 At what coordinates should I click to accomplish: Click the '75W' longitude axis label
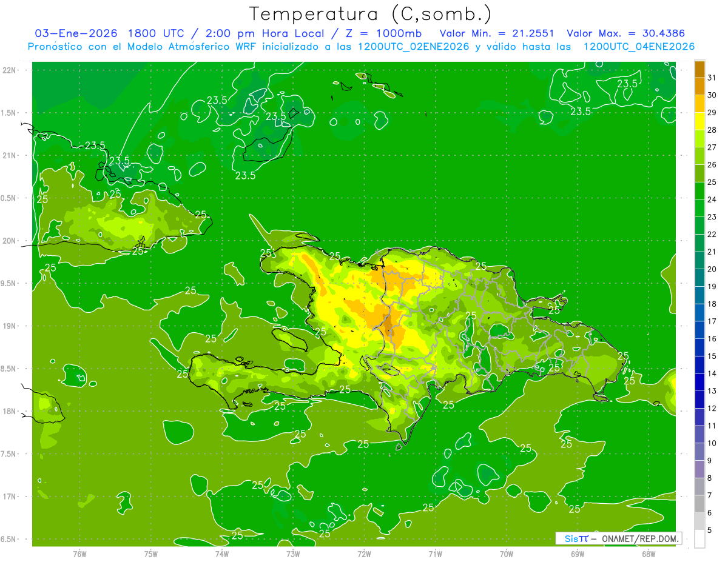[x=150, y=554]
